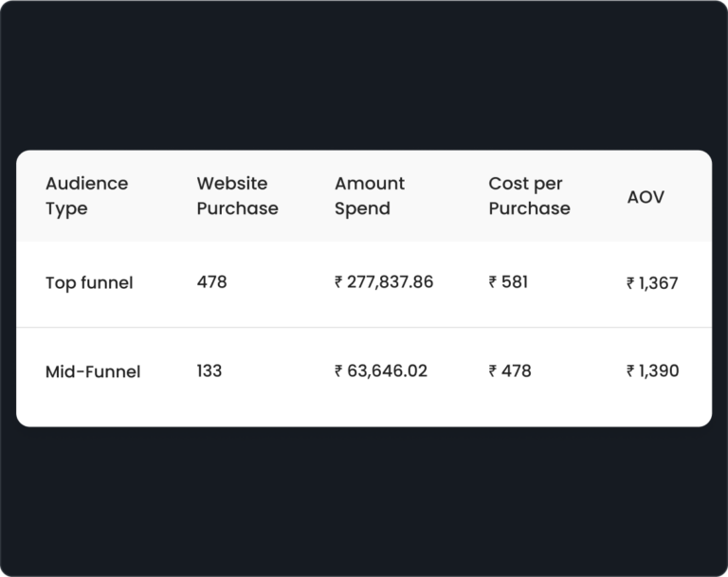Viewport: 728px width, 577px height.
Task: Click the Cost per Purchase header
Action: point(529,196)
